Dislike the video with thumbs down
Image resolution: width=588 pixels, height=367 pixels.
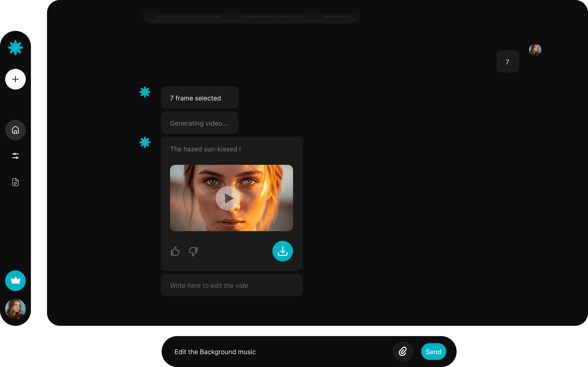click(x=193, y=251)
